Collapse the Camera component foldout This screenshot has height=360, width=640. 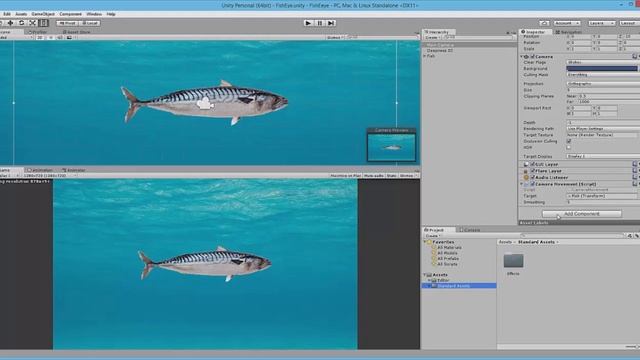click(522, 57)
